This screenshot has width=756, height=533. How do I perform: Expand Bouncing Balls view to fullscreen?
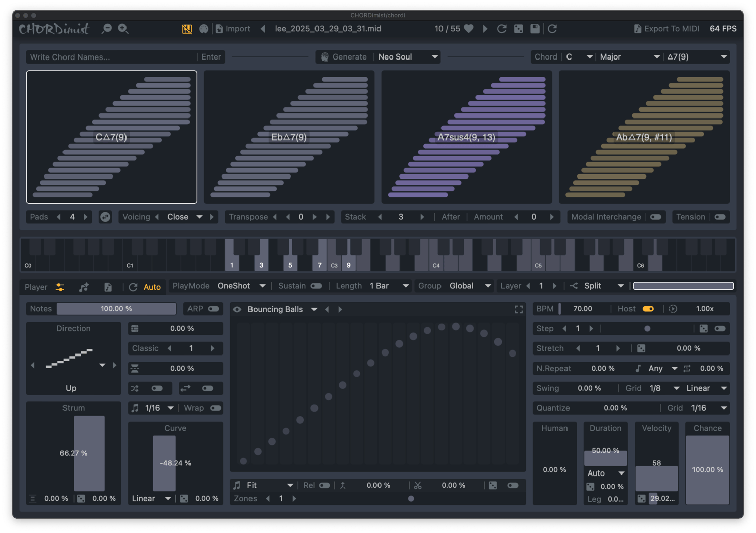[519, 309]
